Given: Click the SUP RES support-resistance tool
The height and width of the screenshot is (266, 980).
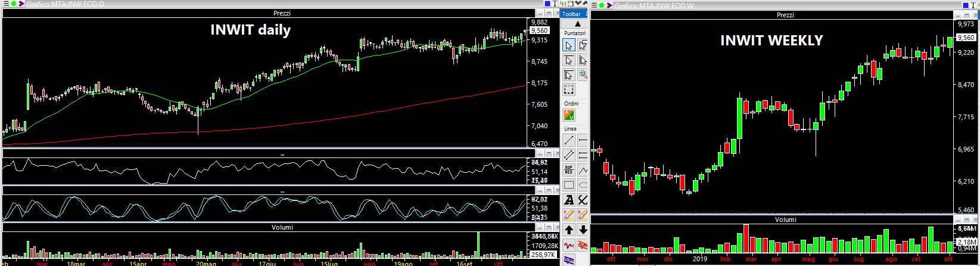Looking at the screenshot, I should (x=569, y=170).
